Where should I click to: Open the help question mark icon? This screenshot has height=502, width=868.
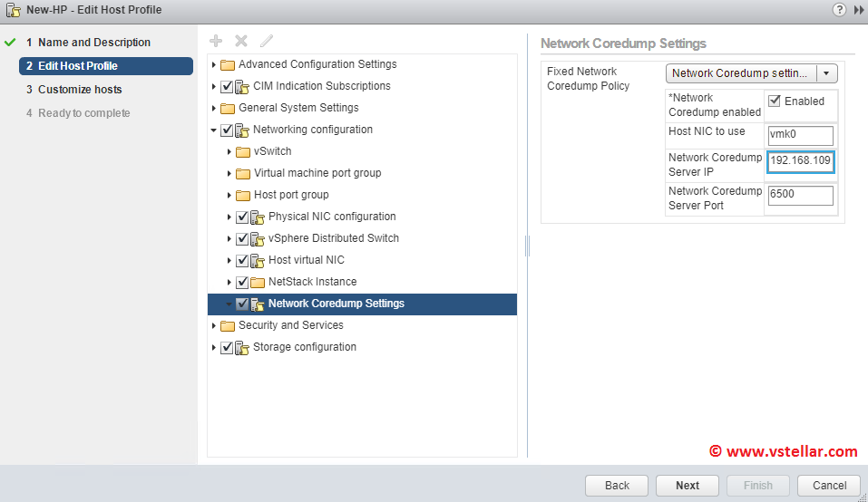pyautogui.click(x=839, y=9)
